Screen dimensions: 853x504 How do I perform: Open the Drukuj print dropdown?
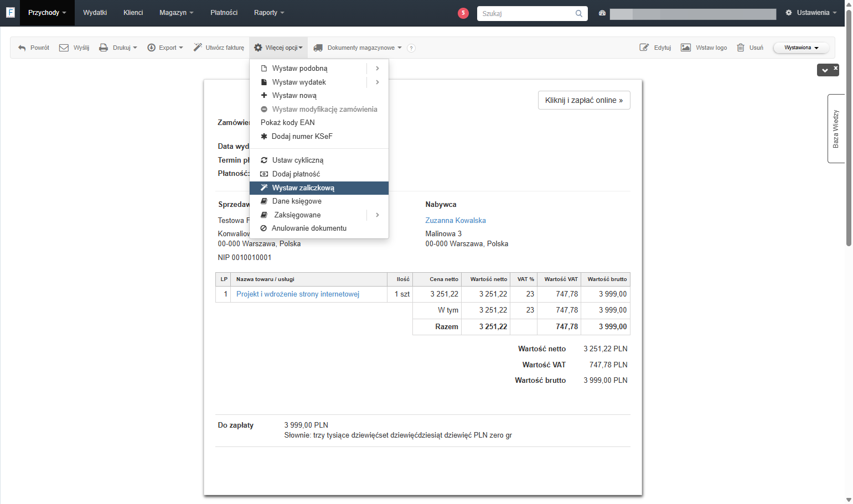[x=118, y=48]
